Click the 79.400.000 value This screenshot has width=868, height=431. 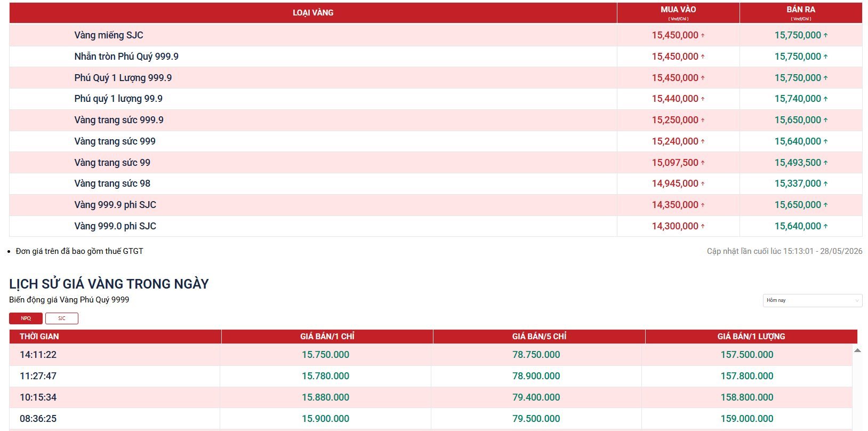tap(536, 397)
